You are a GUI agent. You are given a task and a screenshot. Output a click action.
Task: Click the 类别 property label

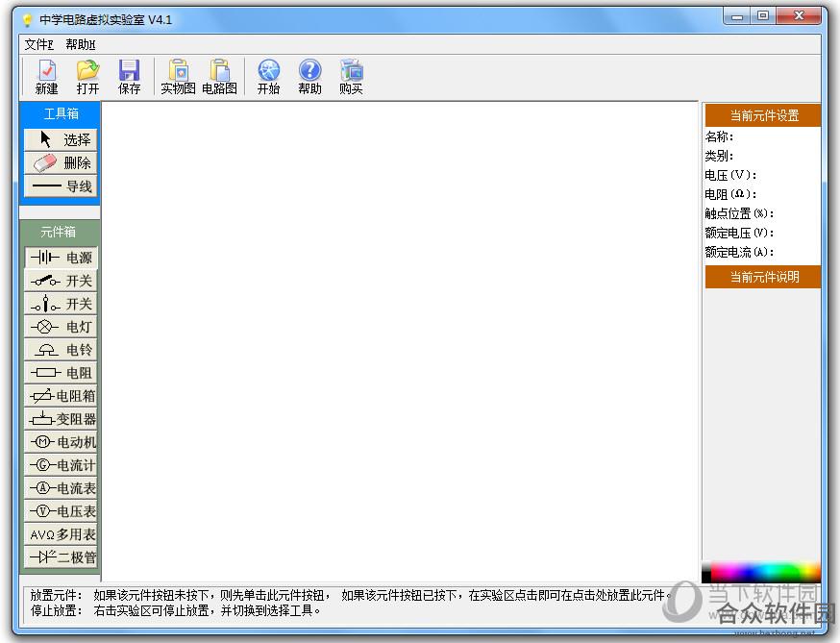click(x=719, y=156)
